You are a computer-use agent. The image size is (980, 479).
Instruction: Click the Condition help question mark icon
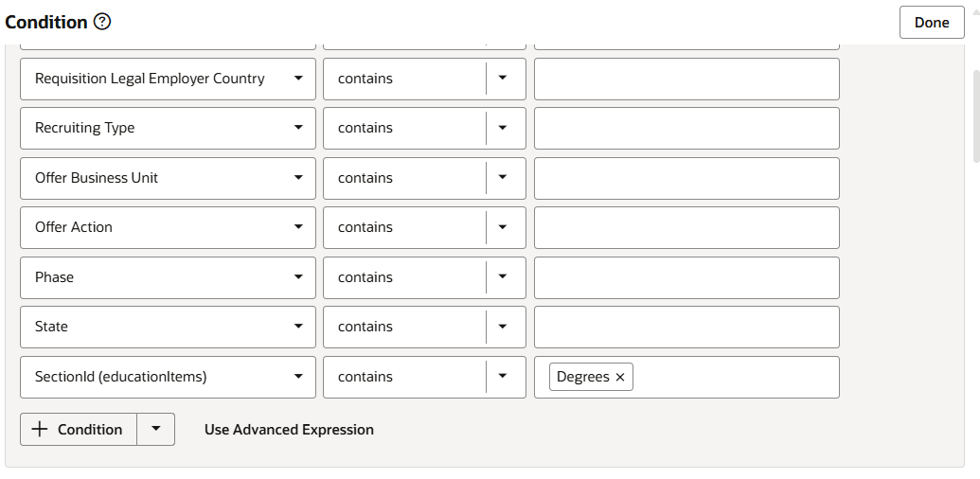(102, 22)
